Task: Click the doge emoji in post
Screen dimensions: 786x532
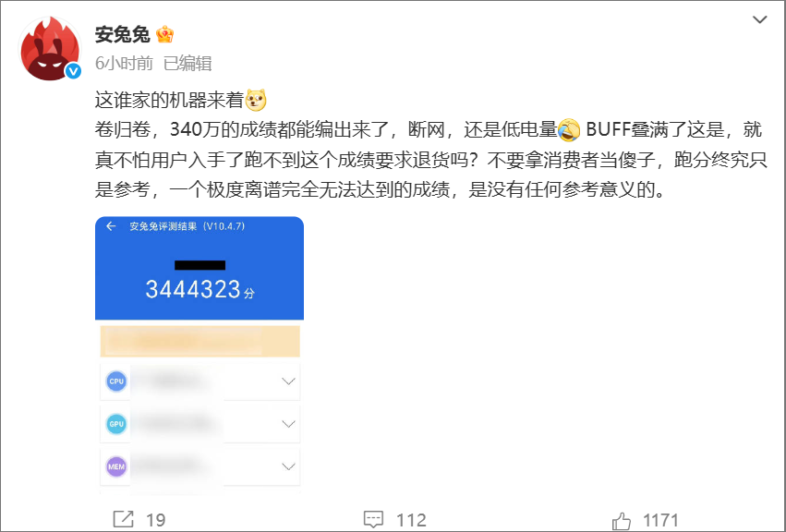Action: [x=256, y=100]
